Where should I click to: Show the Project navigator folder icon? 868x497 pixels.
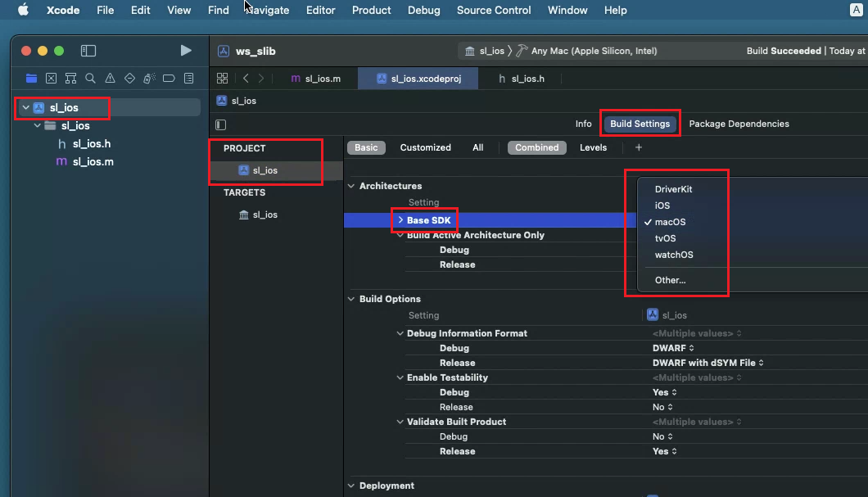coord(32,78)
